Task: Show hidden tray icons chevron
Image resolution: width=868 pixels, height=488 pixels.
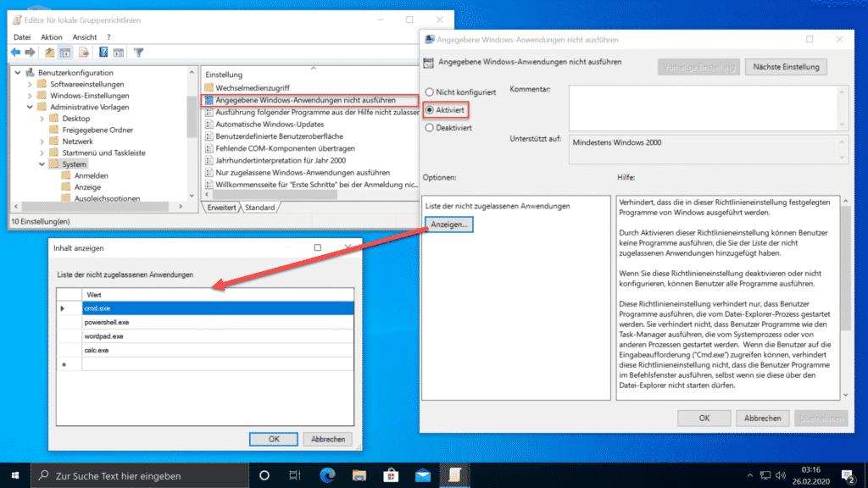Action: (749, 475)
